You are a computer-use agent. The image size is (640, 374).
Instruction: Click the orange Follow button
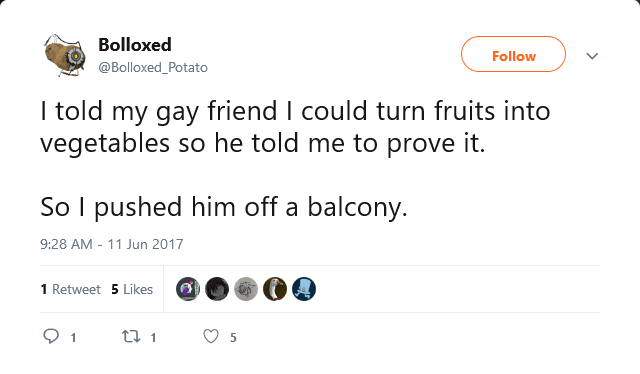coord(513,54)
